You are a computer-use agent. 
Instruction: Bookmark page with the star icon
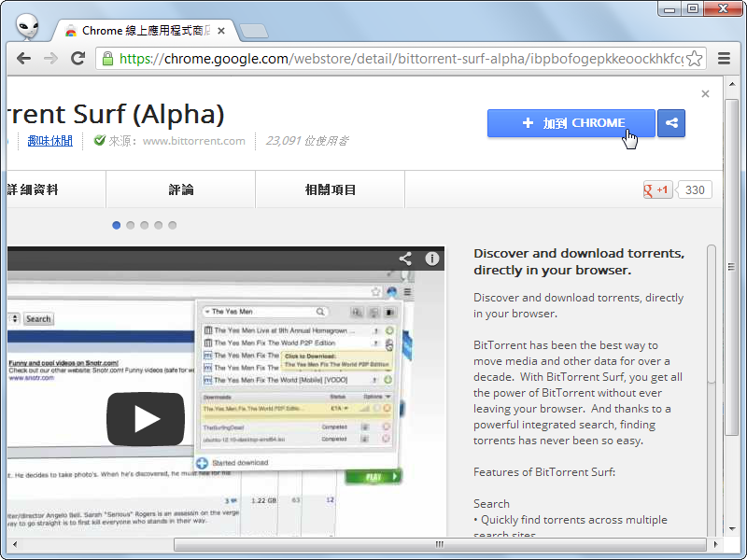pyautogui.click(x=695, y=59)
